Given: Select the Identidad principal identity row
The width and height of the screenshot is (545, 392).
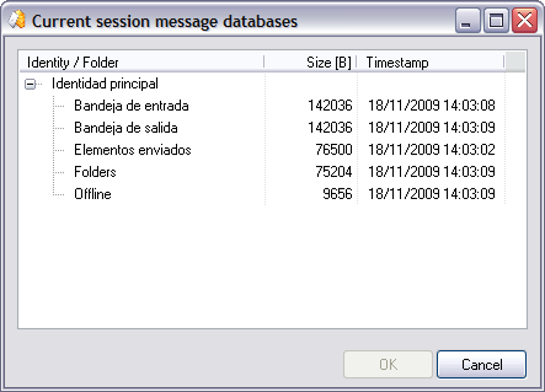Looking at the screenshot, I should pyautogui.click(x=105, y=84).
